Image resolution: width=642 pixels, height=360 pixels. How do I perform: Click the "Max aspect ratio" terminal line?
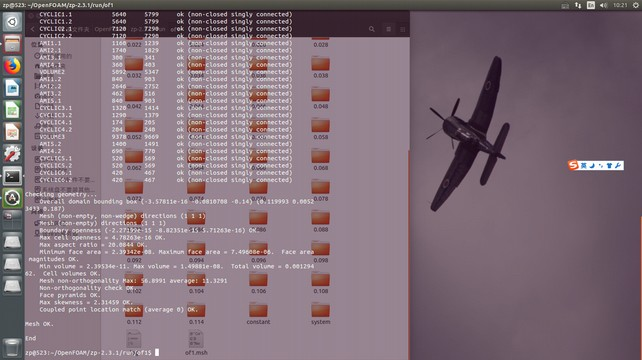pyautogui.click(x=93, y=245)
